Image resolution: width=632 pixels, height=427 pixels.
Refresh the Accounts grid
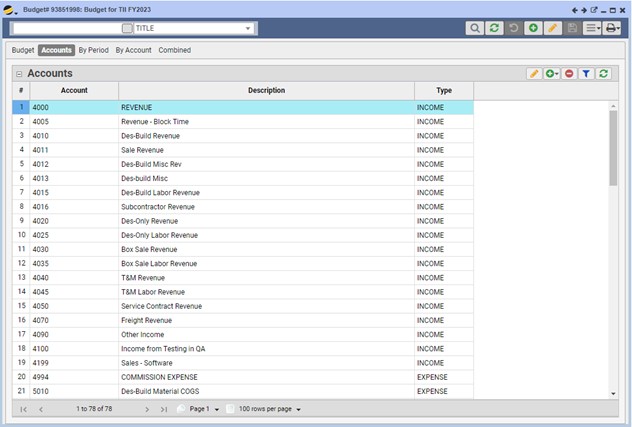[x=604, y=74]
